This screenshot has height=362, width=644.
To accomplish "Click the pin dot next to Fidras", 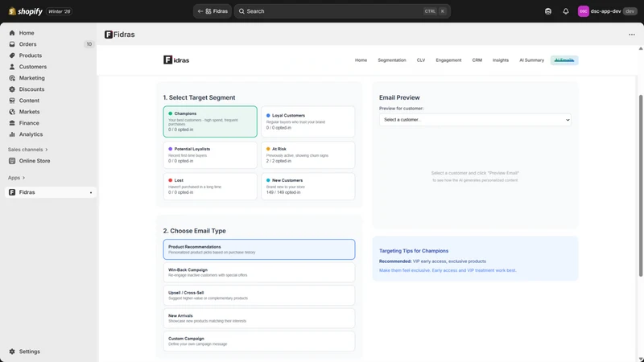I will [91, 192].
